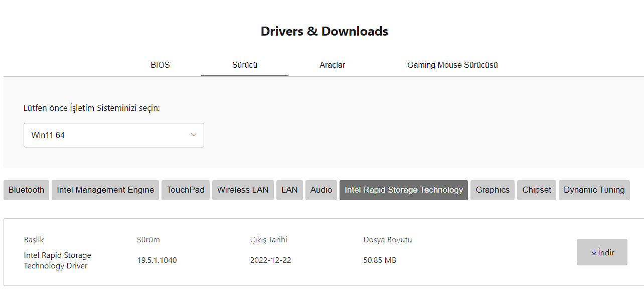Click the download arrow icon beside İndir

pyautogui.click(x=594, y=252)
